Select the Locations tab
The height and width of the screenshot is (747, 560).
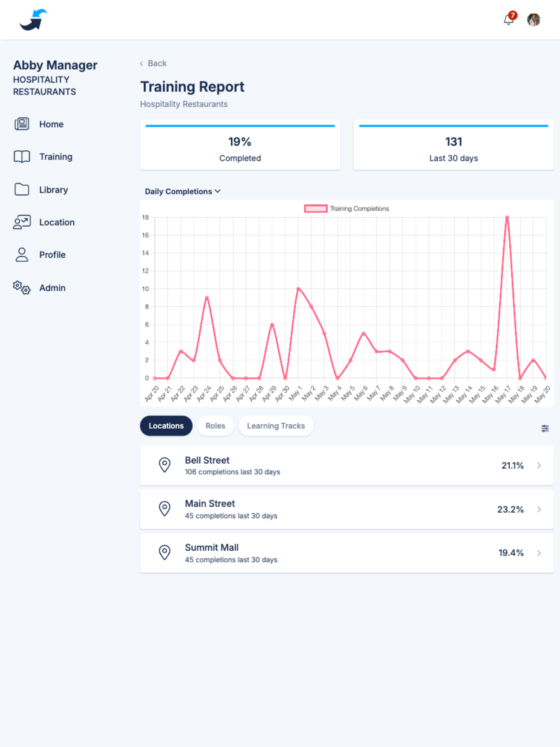pos(166,426)
